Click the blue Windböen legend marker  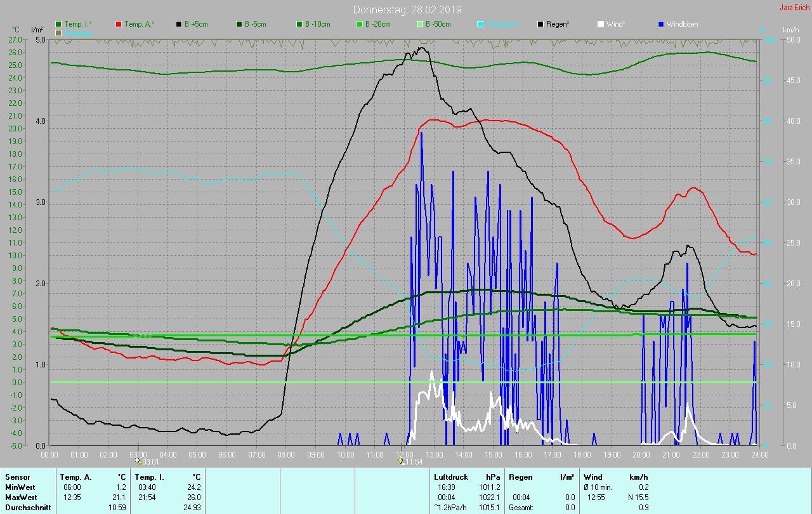point(661,24)
